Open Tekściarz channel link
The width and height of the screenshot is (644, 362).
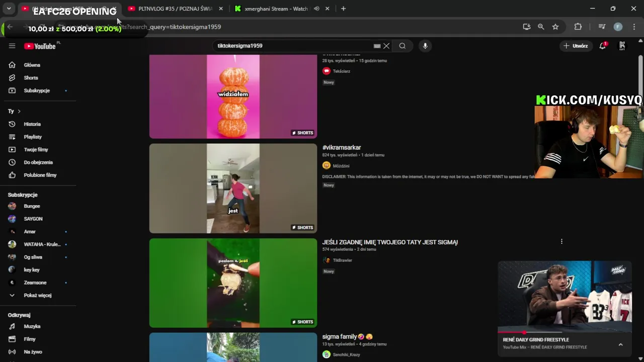pyautogui.click(x=341, y=71)
